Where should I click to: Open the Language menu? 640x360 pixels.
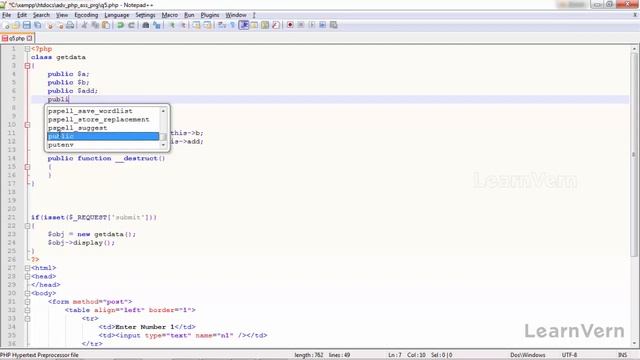coord(117,15)
